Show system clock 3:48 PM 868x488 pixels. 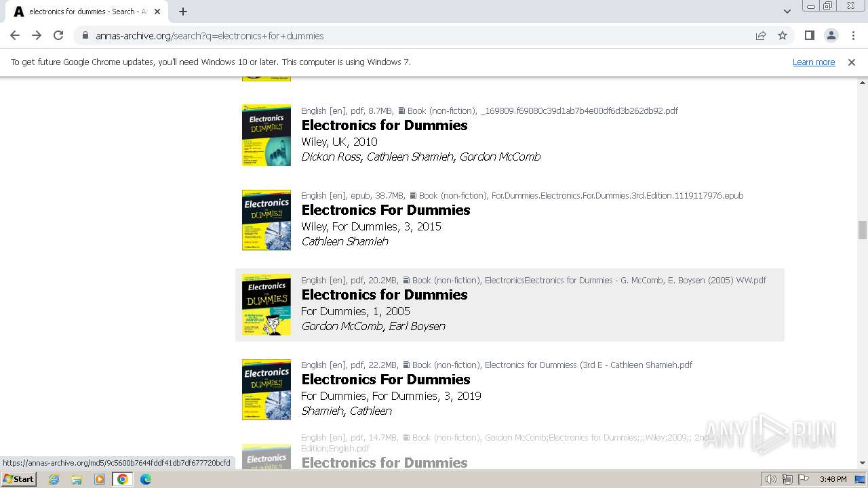coord(833,479)
